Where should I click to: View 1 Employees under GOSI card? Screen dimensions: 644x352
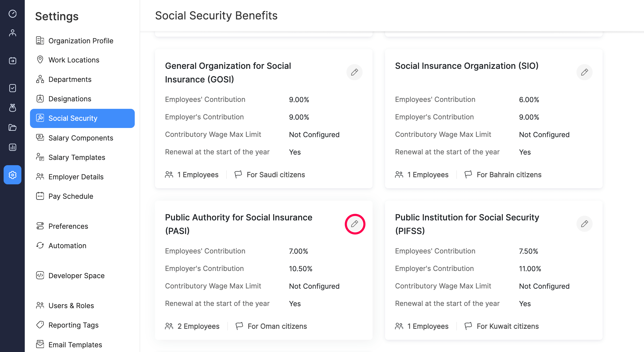tap(198, 175)
